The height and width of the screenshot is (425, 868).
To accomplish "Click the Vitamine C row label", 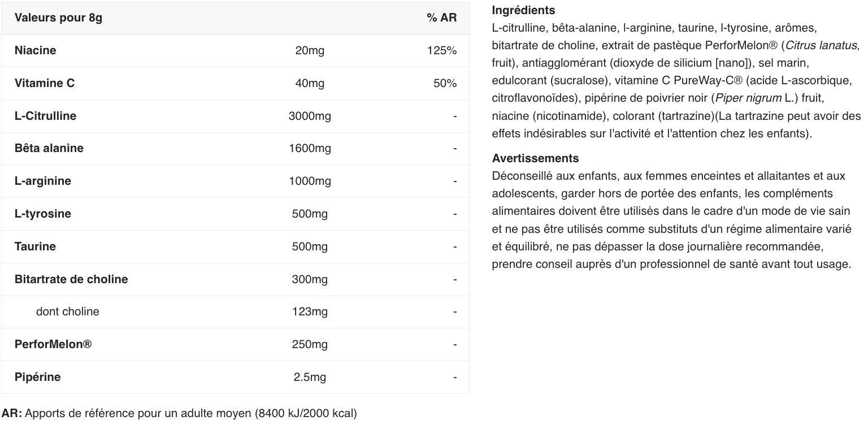I will click(45, 83).
